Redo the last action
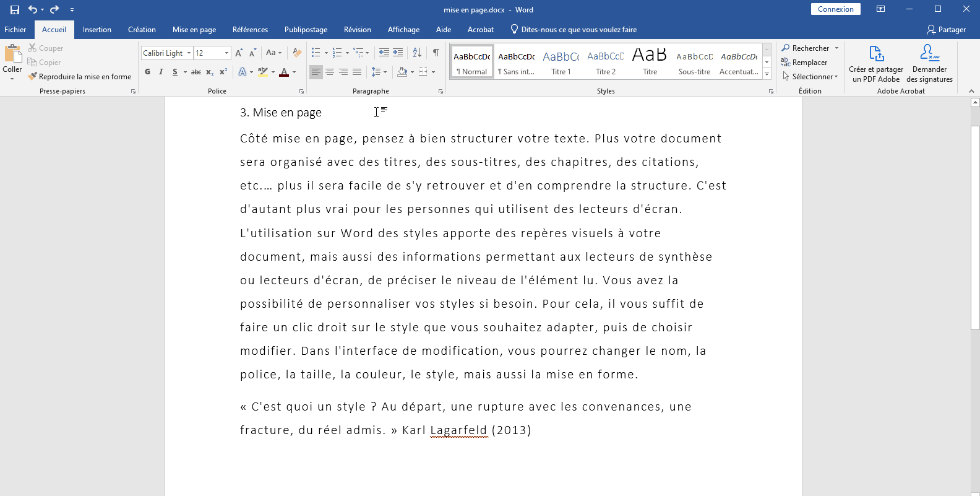Viewport: 980px width, 496px height. pos(54,9)
